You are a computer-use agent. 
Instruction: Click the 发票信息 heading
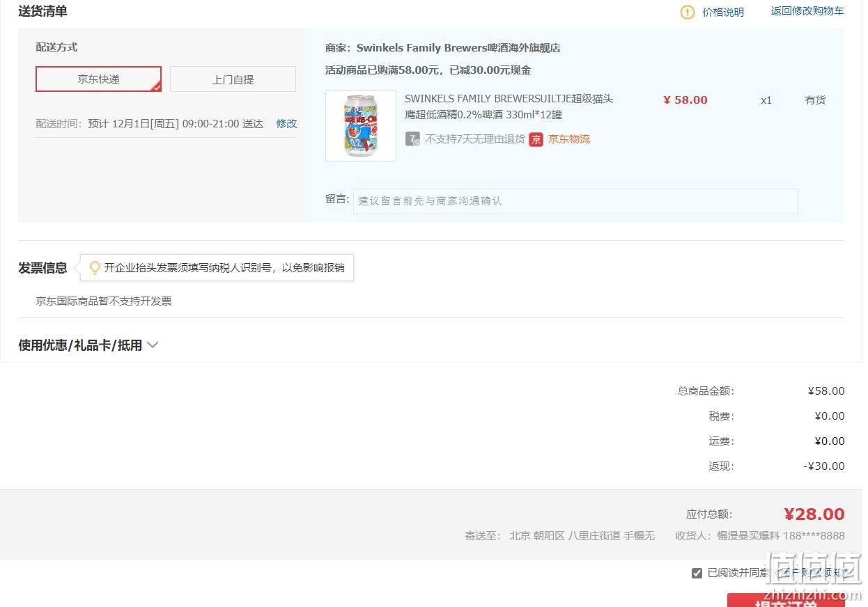(42, 268)
